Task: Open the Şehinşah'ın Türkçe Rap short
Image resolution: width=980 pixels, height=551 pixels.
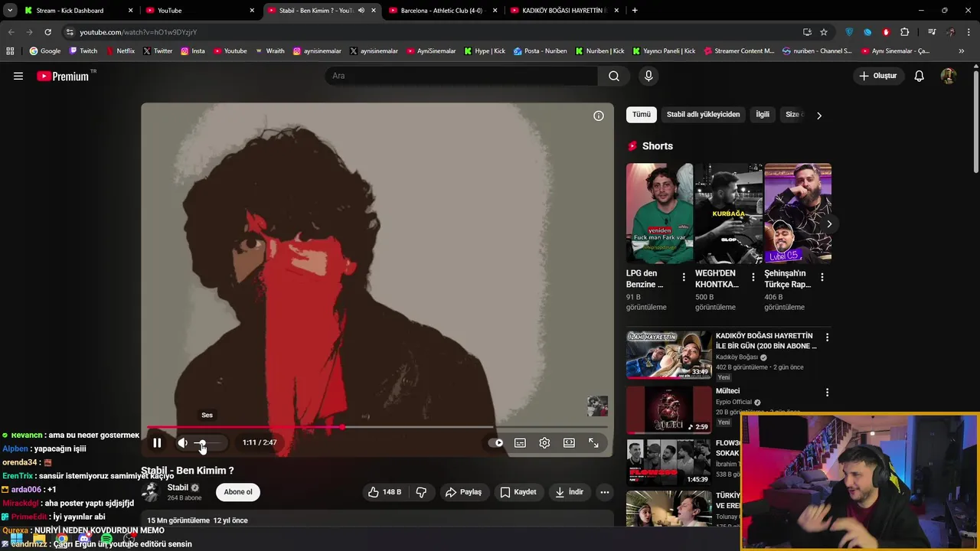Action: pyautogui.click(x=797, y=214)
